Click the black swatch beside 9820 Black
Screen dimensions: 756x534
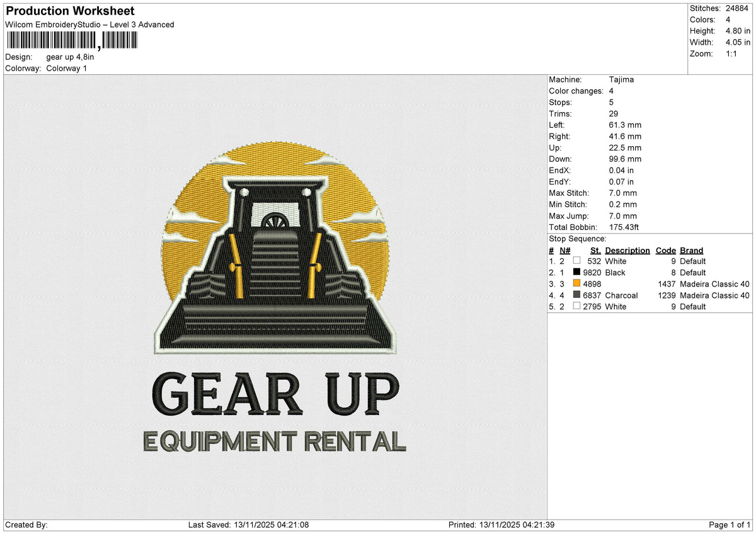[x=576, y=272]
